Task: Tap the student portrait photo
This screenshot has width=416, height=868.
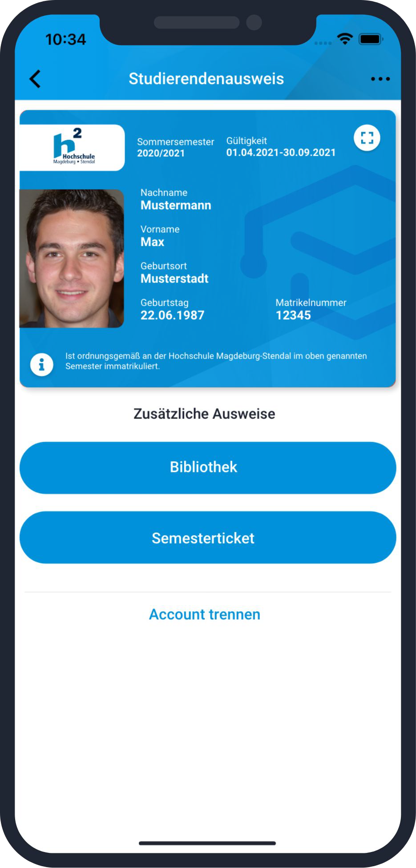Action: pos(72,258)
